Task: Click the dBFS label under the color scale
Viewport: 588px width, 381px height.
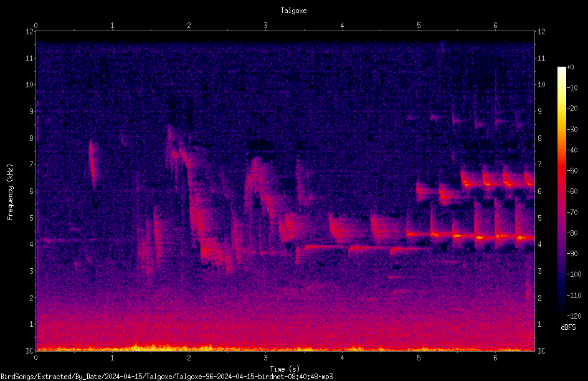Action: click(x=568, y=327)
